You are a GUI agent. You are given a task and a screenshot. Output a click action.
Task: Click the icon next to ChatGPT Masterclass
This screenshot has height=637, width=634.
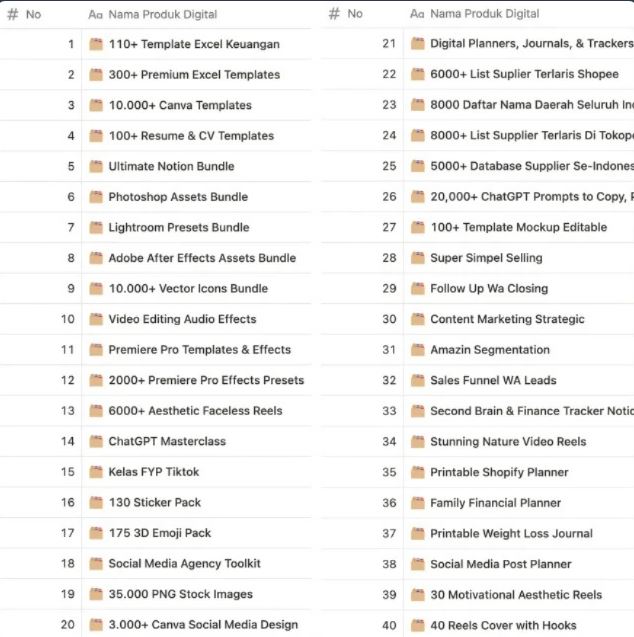[x=96, y=441]
